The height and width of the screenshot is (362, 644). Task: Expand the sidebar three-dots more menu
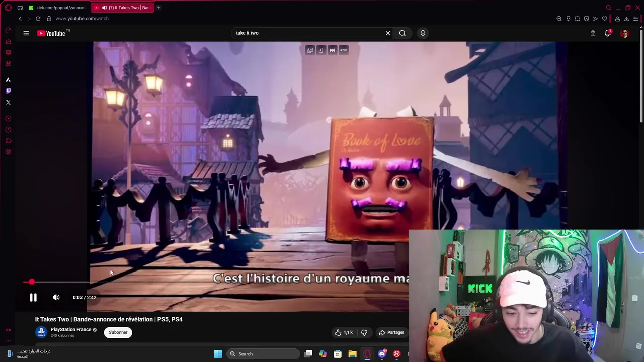pos(8,341)
